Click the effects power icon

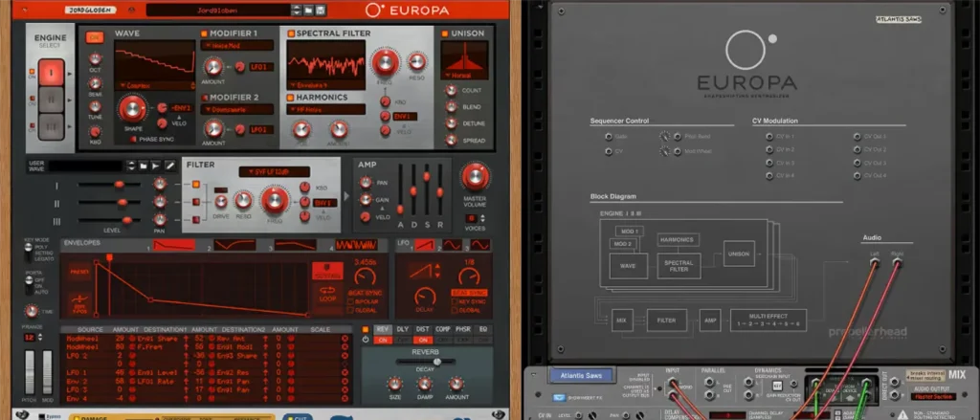coord(366,340)
